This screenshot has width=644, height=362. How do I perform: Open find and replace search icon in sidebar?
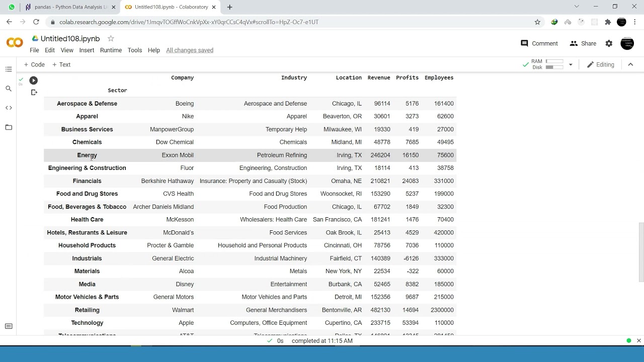click(9, 88)
